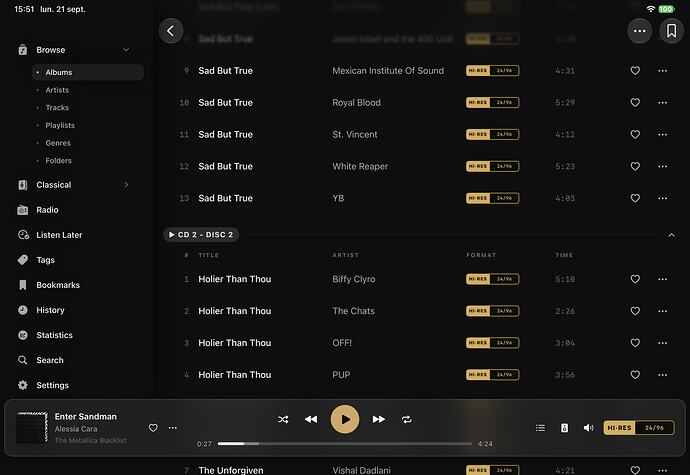Favorite the White Reaper track
690x475 pixels.
[x=635, y=166]
